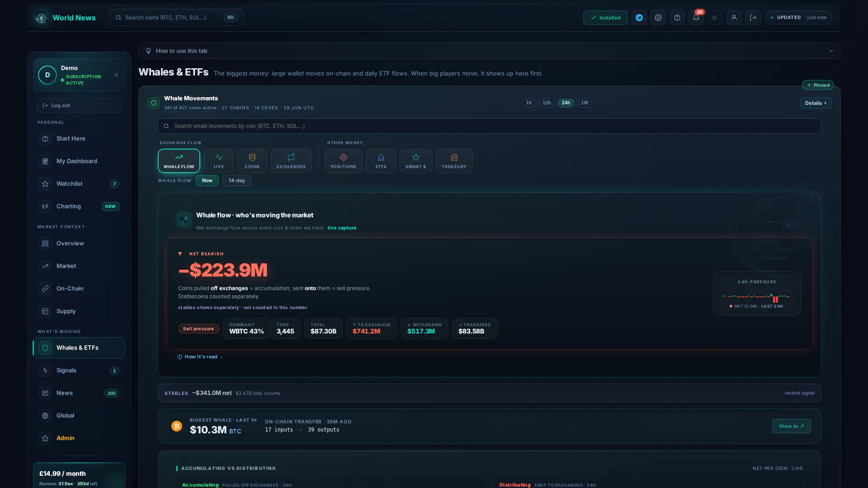Click the Sell pressure badge
The width and height of the screenshot is (868, 488).
click(x=198, y=329)
